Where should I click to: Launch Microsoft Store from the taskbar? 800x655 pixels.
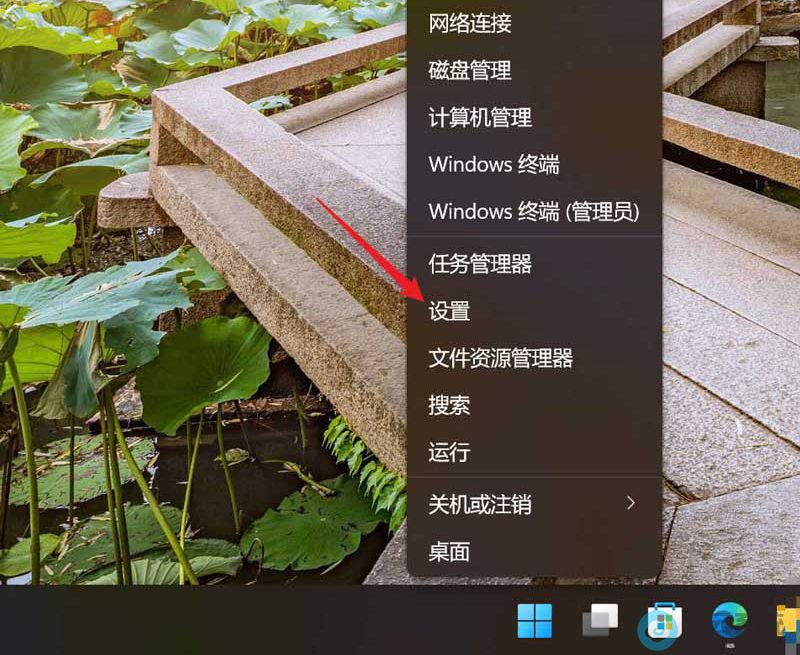(663, 621)
